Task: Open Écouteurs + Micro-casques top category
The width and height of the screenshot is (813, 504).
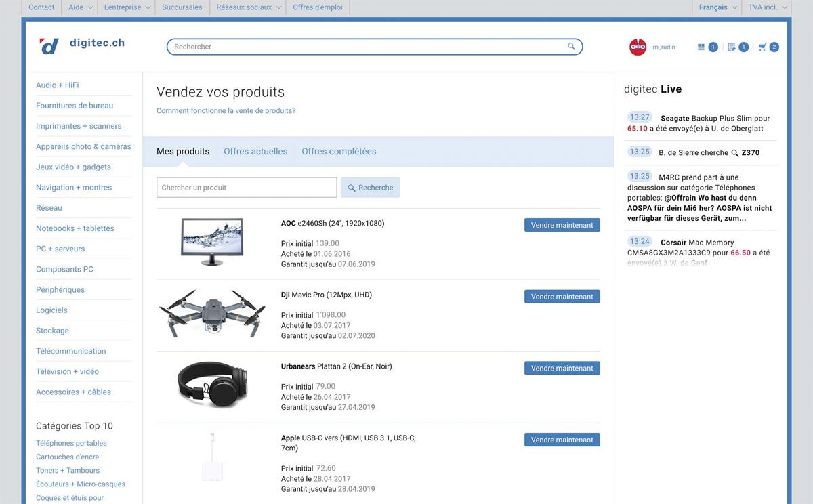Action: coord(81,484)
